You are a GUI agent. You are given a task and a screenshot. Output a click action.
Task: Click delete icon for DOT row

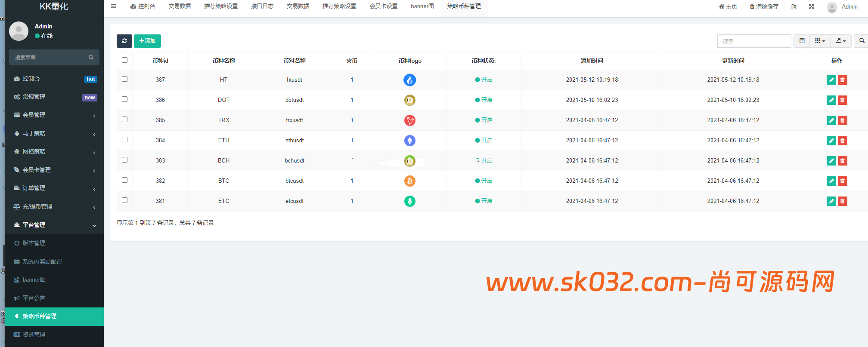[843, 100]
